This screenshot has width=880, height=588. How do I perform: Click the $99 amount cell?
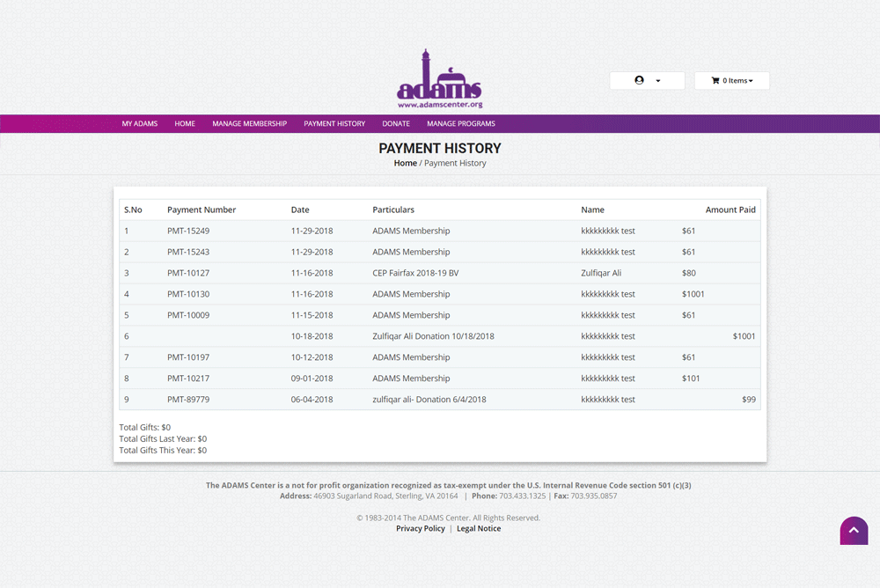tap(749, 400)
